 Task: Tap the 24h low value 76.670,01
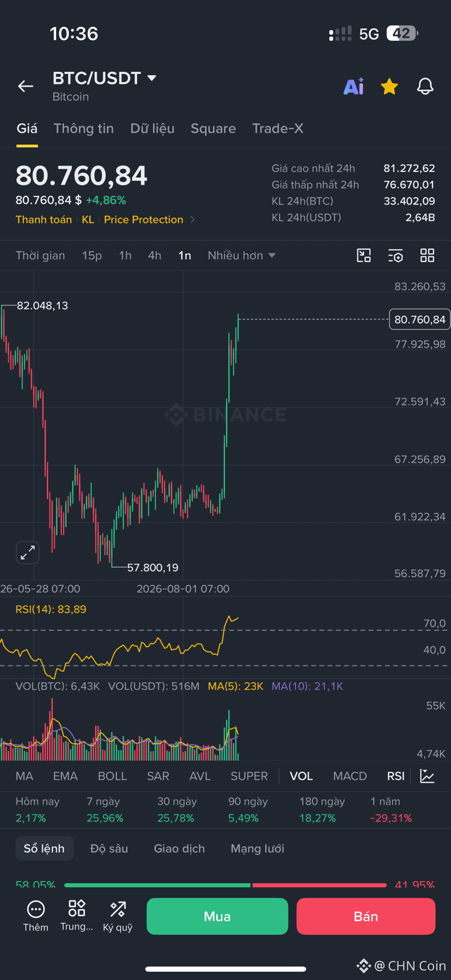pos(409,185)
